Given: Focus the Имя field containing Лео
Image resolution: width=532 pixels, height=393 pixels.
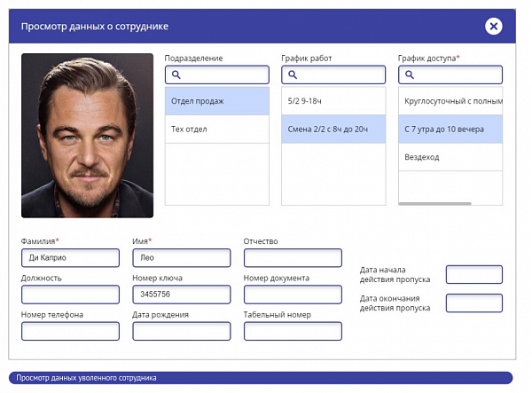Looking at the screenshot, I should (182, 258).
